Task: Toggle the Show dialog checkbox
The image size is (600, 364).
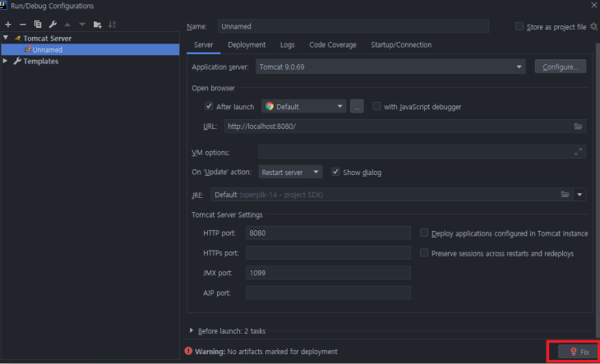Action: click(x=335, y=172)
